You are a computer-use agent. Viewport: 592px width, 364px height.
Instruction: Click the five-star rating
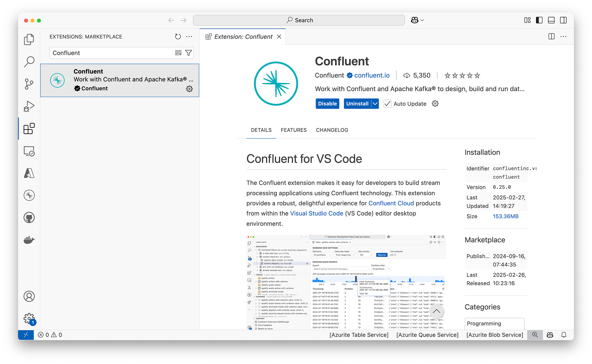(x=462, y=76)
